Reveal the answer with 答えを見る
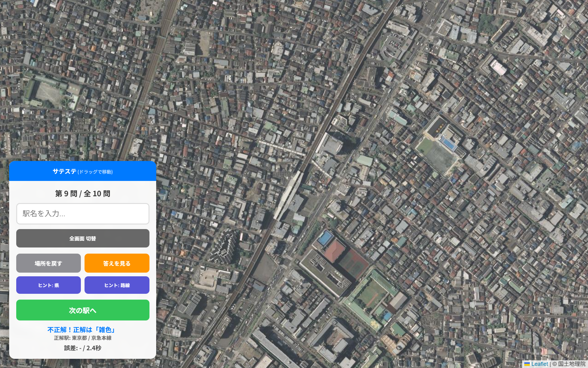Screen dimensions: 588x368 [117, 263]
